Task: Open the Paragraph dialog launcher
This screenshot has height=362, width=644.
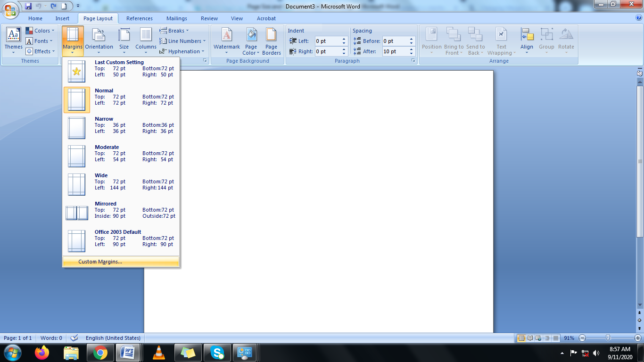Action: (x=414, y=60)
